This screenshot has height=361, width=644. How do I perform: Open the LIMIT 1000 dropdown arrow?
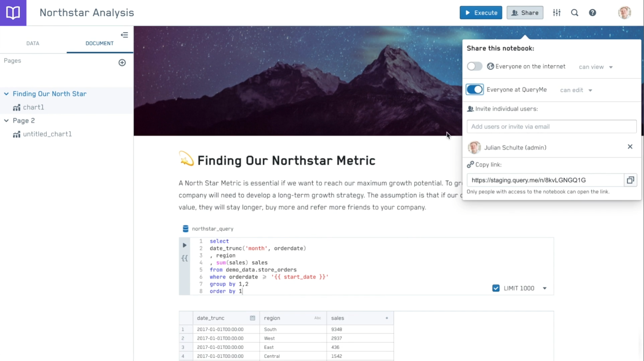pyautogui.click(x=545, y=289)
